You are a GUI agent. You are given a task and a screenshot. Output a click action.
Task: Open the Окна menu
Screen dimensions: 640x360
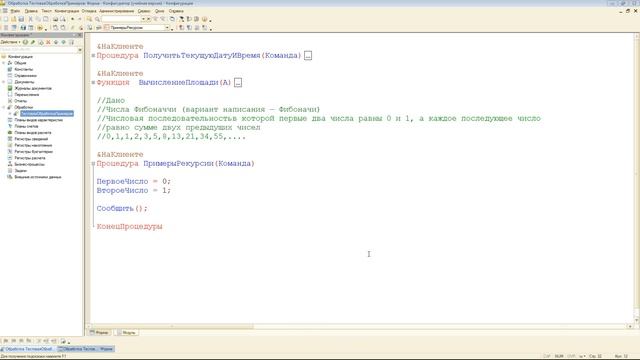[160, 11]
